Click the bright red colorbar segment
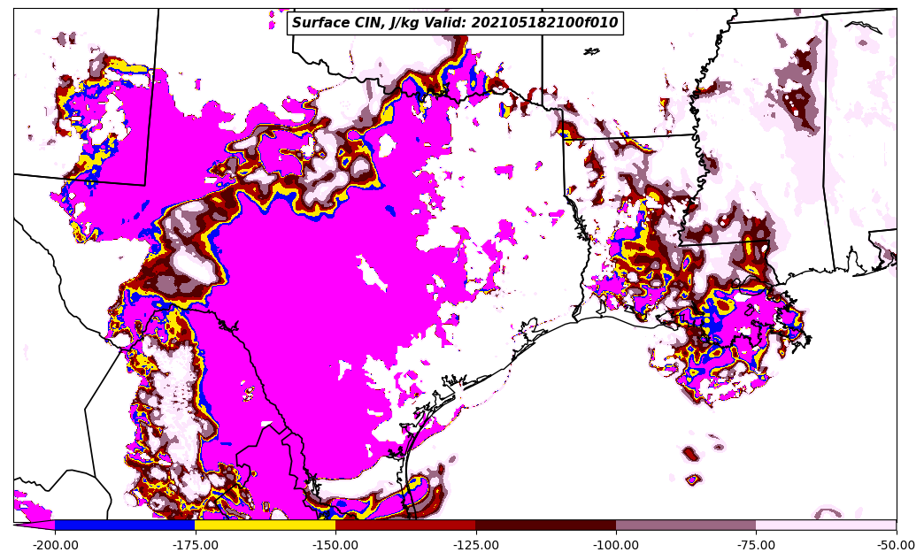 pyautogui.click(x=405, y=525)
